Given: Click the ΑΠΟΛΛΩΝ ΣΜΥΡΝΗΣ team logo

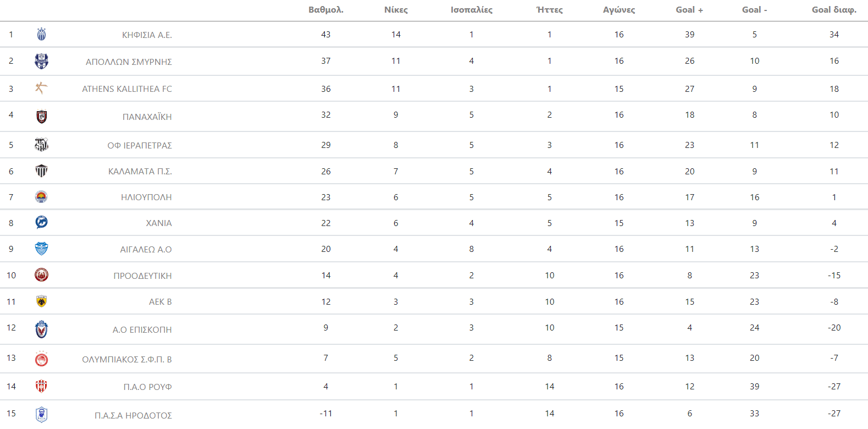Looking at the screenshot, I should coord(41,61).
